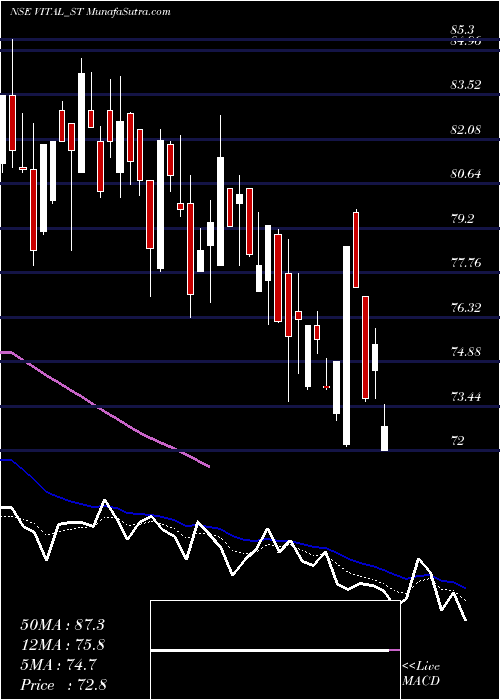The image size is (500, 700).
Task: Click the 85.3 price axis label
Action: coord(462,30)
